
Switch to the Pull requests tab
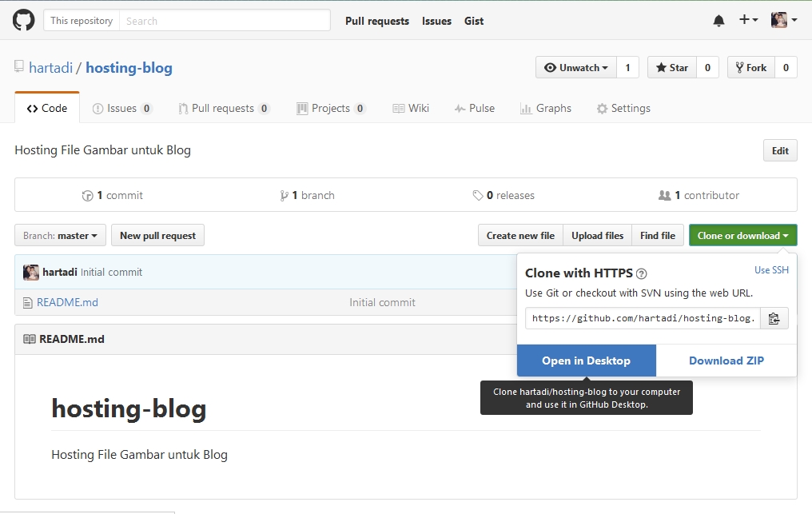[224, 108]
